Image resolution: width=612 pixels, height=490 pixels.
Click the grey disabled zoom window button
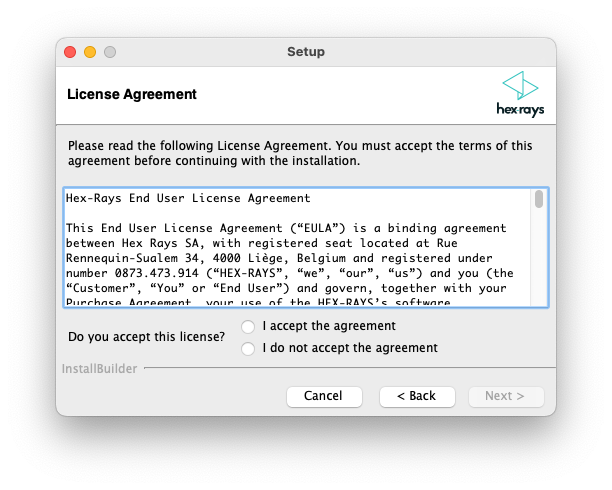coord(110,51)
